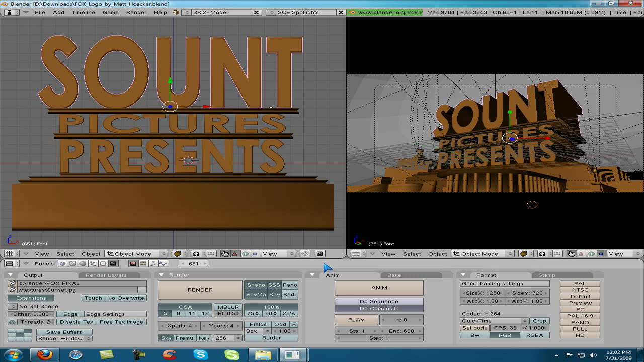Toggle the SSS render option

click(x=274, y=285)
